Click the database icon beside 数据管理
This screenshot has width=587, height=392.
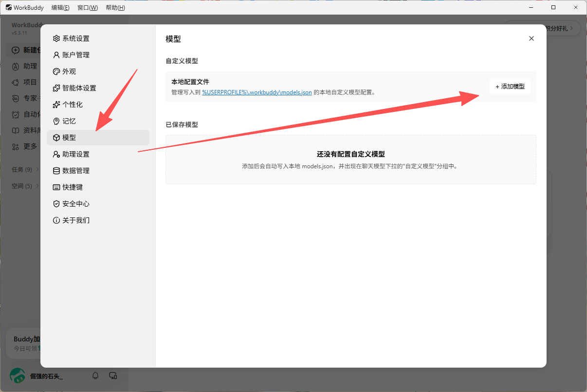click(x=56, y=171)
